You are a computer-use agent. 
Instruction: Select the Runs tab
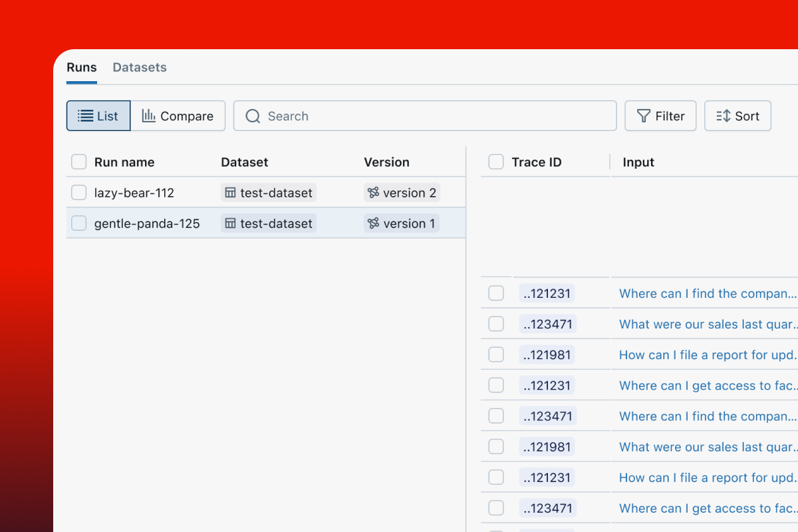[81, 67]
